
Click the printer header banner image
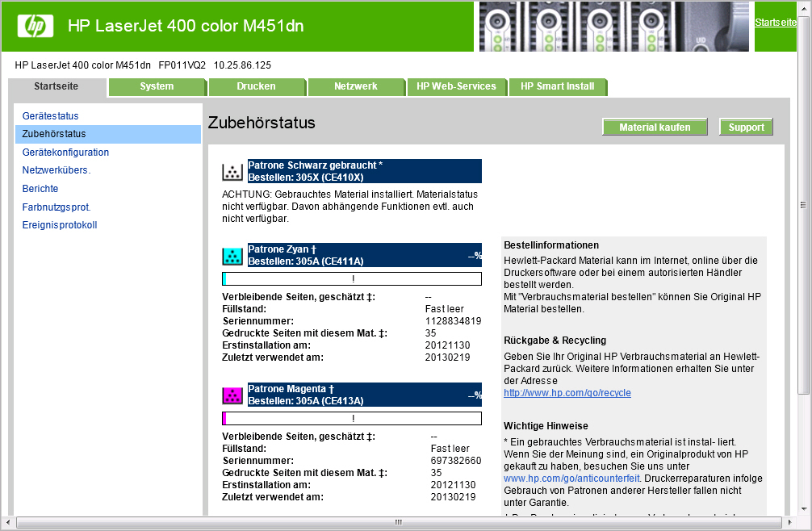[x=613, y=26]
